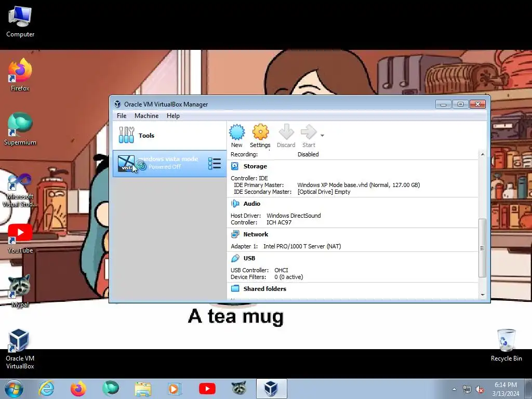Viewport: 532px width, 399px height.
Task: Click the network tray icon
Action: click(x=467, y=390)
